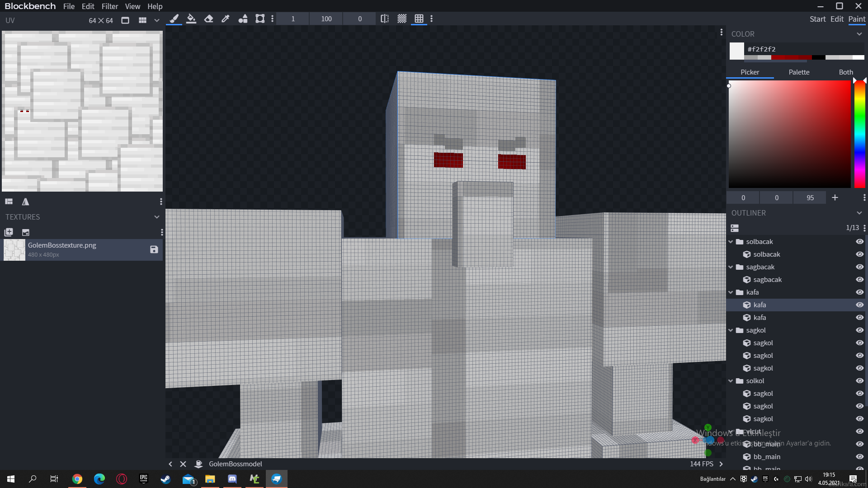Viewport: 868px width, 488px height.
Task: Open Discord from the taskbar
Action: pyautogui.click(x=232, y=479)
